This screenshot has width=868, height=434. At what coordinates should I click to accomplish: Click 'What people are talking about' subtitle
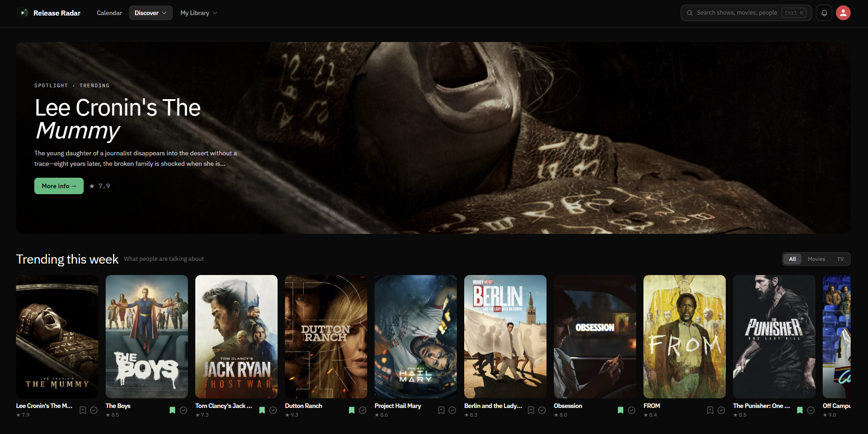(164, 259)
